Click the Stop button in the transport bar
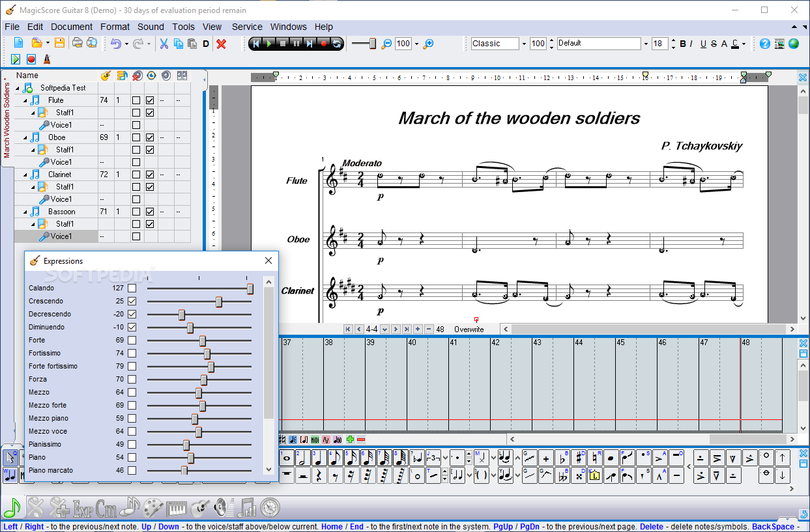 [x=283, y=44]
